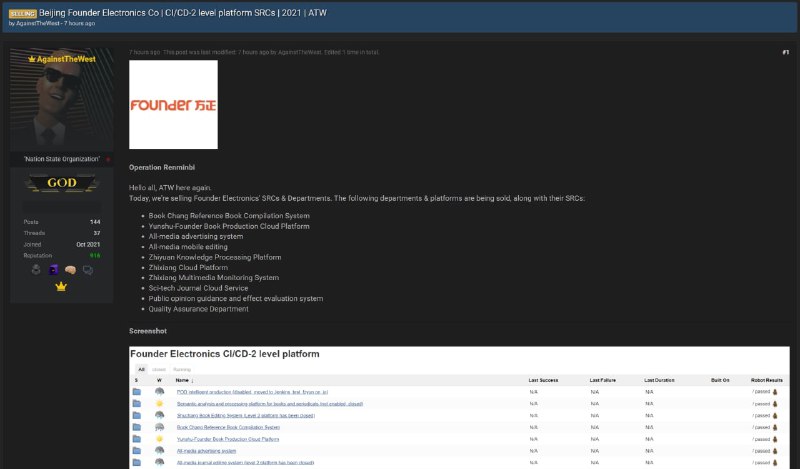The height and width of the screenshot is (469, 800).
Task: Click robot icon in POD production row
Action: 775,392
